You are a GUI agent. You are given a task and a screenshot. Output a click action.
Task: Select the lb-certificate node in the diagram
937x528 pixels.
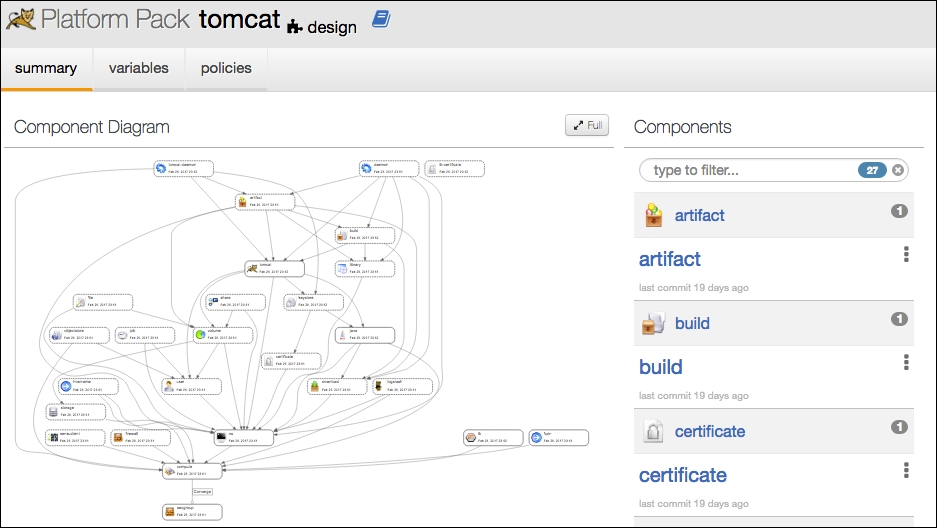tap(455, 168)
